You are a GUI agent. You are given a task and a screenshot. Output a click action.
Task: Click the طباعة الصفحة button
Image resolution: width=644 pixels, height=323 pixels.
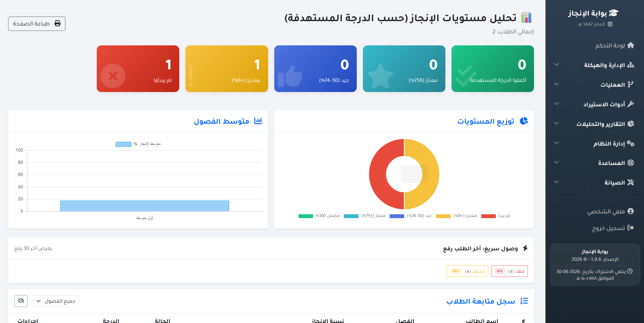tap(37, 24)
